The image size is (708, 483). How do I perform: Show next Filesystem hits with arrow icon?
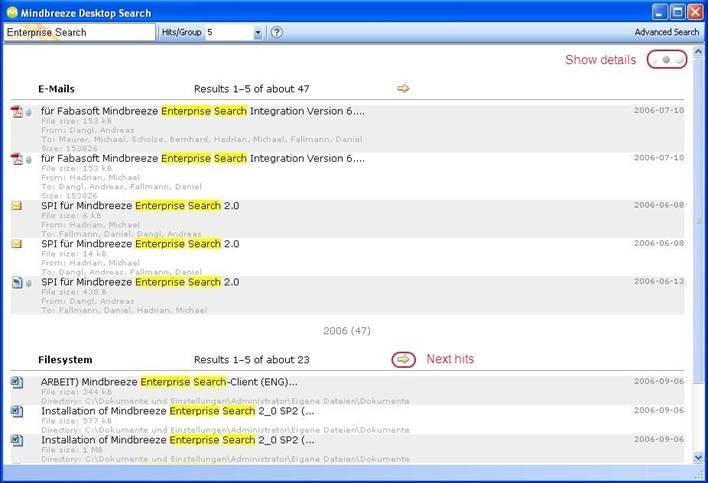pyautogui.click(x=403, y=359)
